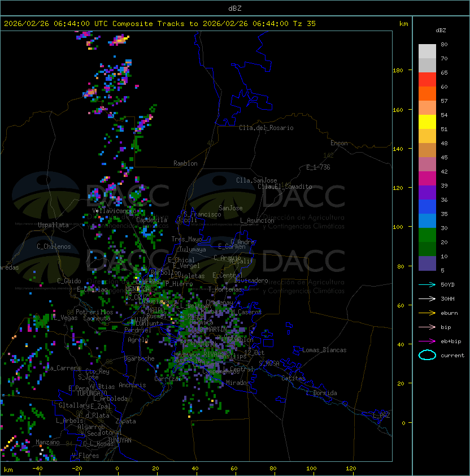Click the 'L_Dormida' map label
This screenshot has width=470, height=476.
point(321,393)
